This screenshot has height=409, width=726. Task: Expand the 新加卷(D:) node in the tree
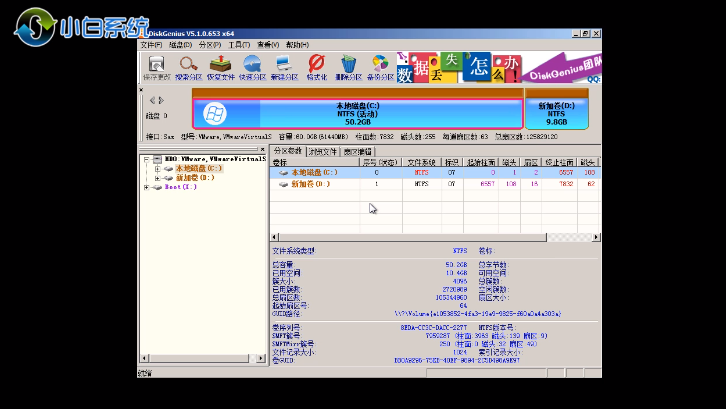click(x=157, y=177)
